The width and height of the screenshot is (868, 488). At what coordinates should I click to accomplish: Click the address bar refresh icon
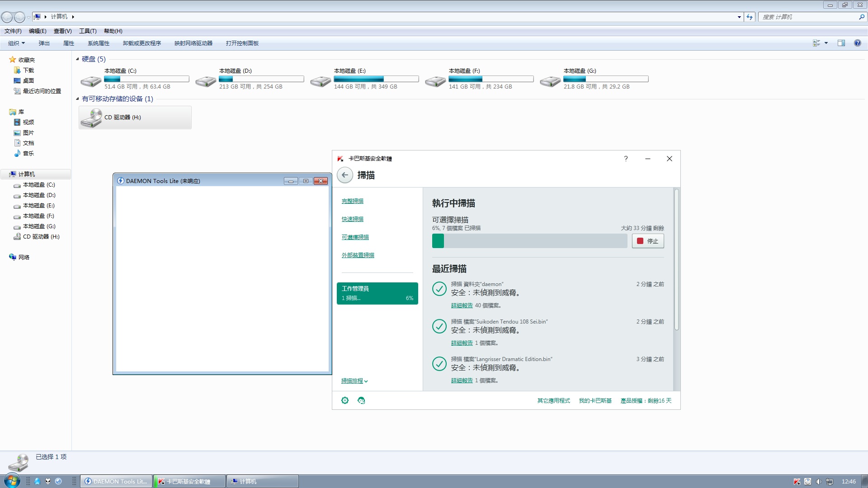(x=750, y=17)
